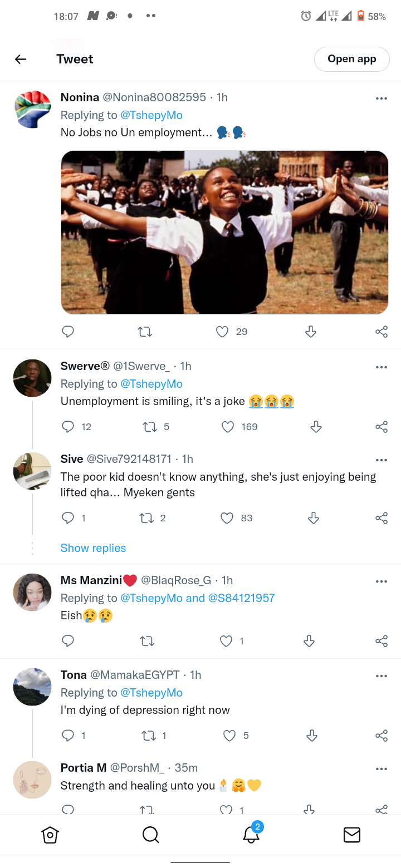Tap the back arrow beside Tweet
The height and width of the screenshot is (868, 401).
[x=21, y=59]
